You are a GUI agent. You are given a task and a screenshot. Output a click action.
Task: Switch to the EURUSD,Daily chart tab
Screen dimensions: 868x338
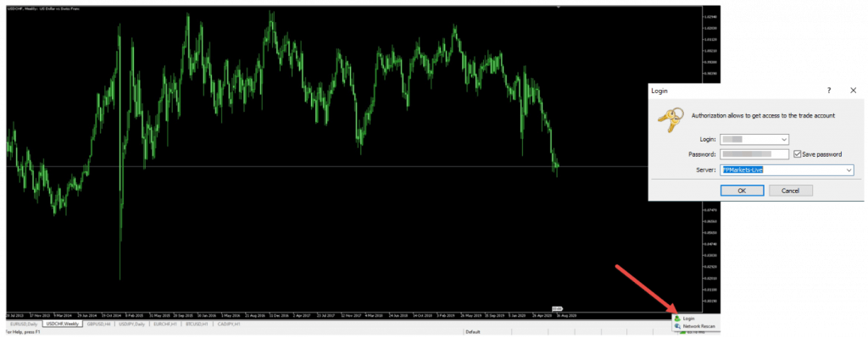(24, 324)
